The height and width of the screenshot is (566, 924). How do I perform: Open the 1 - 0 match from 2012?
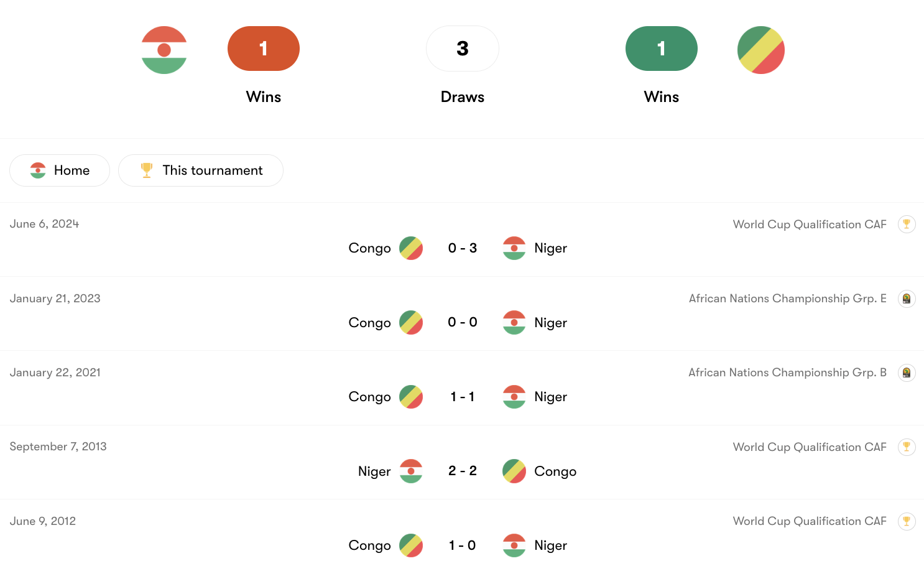click(462, 545)
